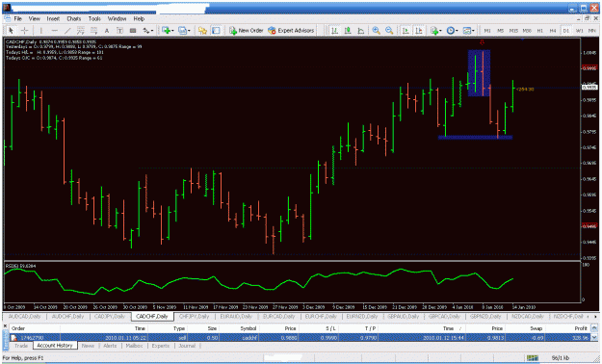
Task: Open the Experts terminal tab
Action: click(x=161, y=346)
